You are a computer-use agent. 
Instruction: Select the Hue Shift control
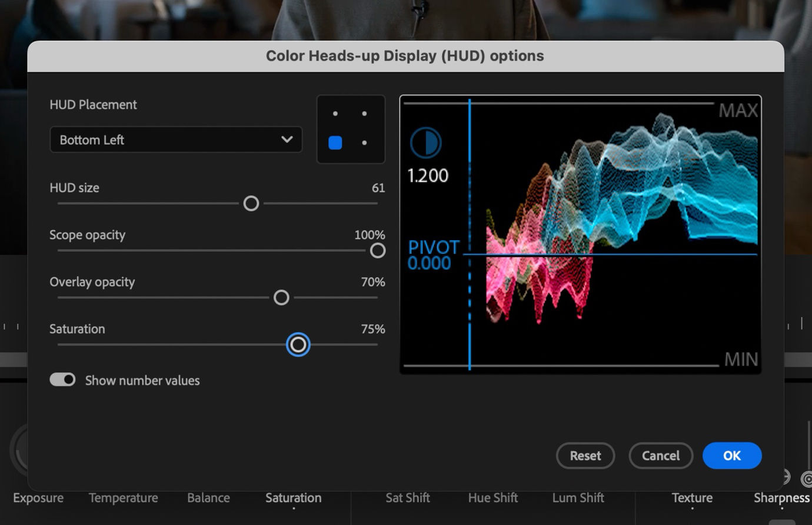coord(492,498)
